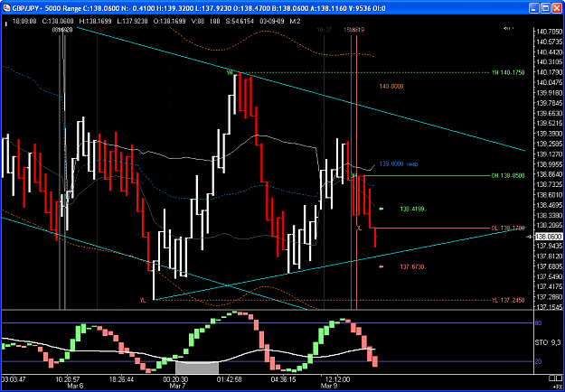Click the +FX symbol label

click(x=557, y=386)
